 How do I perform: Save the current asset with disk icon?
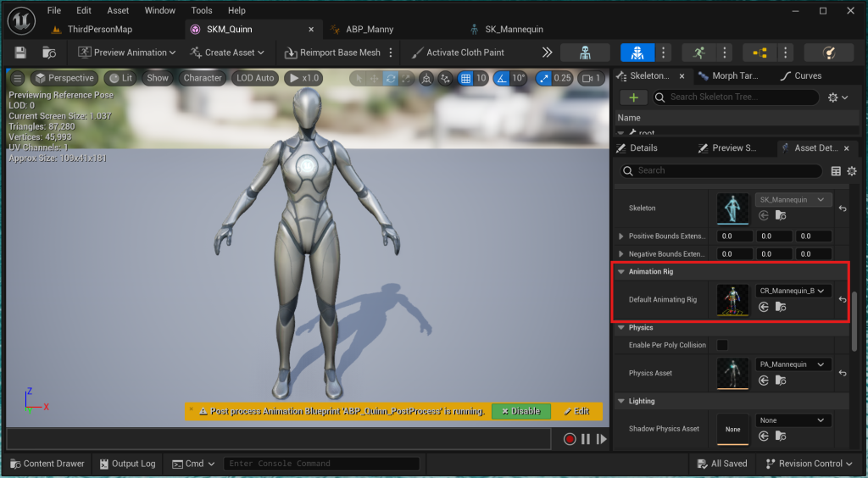pyautogui.click(x=20, y=53)
